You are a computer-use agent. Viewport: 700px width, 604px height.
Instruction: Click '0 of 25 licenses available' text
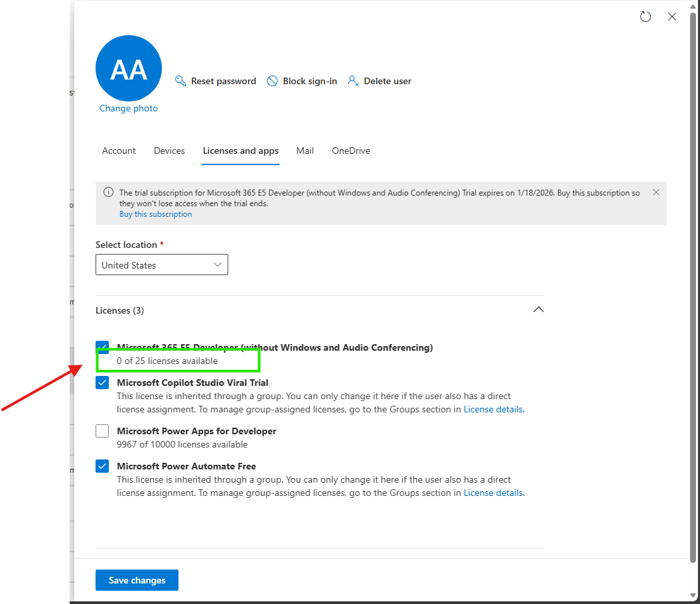pyautogui.click(x=167, y=361)
